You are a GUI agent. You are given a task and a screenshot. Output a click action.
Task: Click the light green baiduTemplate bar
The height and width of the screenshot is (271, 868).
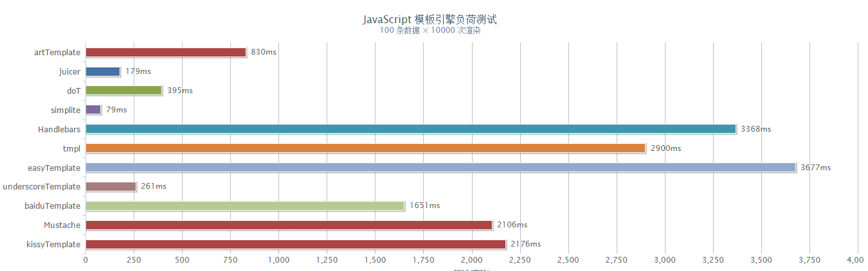coord(244,206)
